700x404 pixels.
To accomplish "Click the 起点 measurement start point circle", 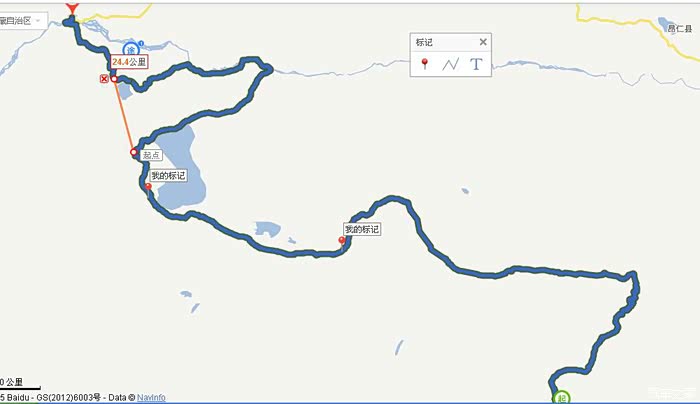I will (x=133, y=153).
